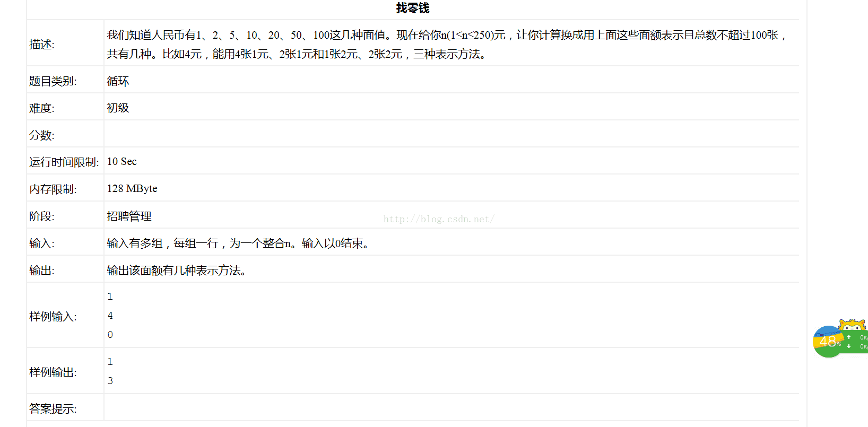This screenshot has height=427, width=868.
Task: Click the green upload/download speed panel
Action: click(856, 342)
